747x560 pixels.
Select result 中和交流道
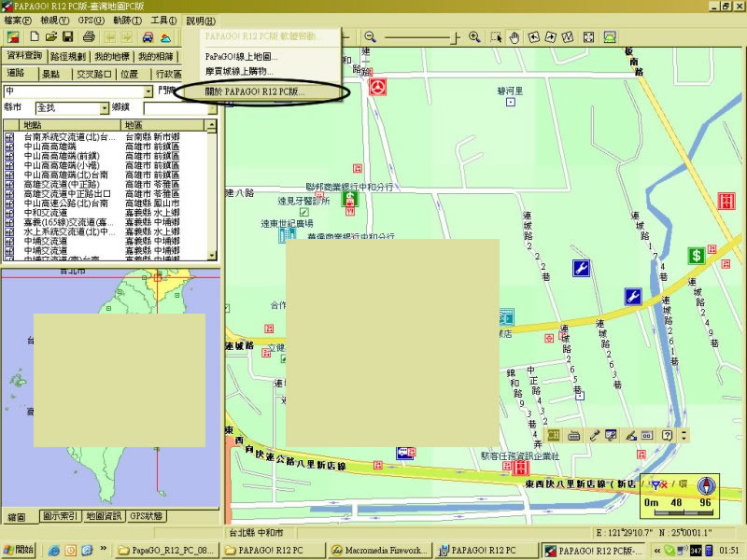coord(45,213)
